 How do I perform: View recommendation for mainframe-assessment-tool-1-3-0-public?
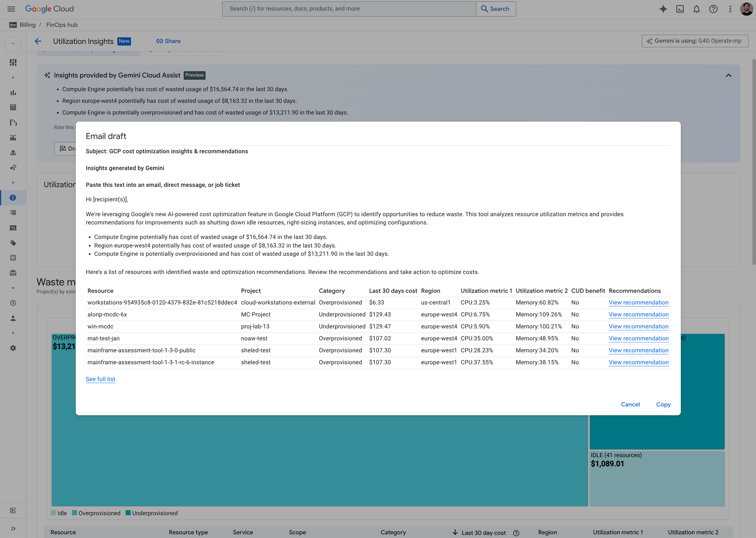pyautogui.click(x=638, y=350)
